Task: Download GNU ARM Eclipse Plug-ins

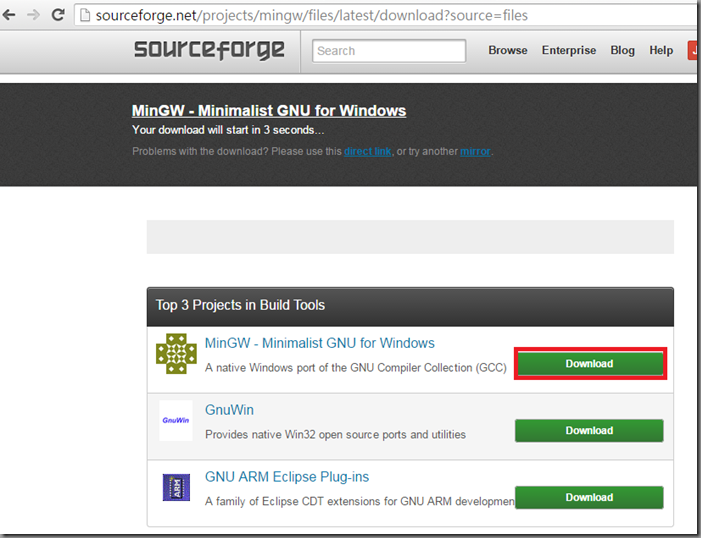Action: click(589, 497)
